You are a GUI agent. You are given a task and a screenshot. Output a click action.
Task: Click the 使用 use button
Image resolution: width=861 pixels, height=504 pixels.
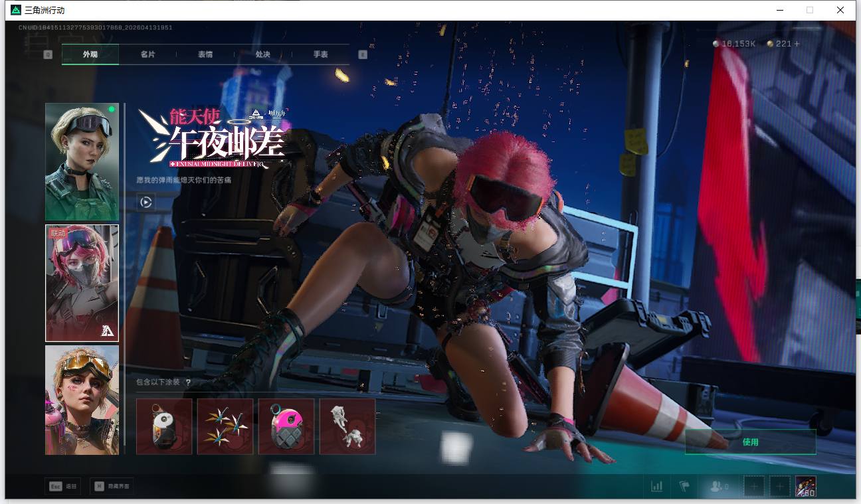pyautogui.click(x=750, y=442)
